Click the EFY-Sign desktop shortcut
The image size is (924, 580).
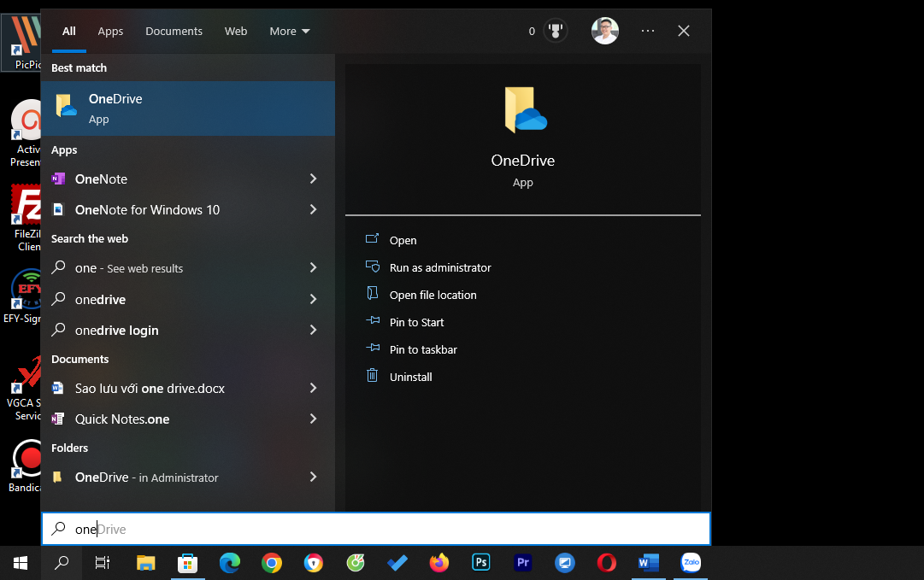(24, 296)
